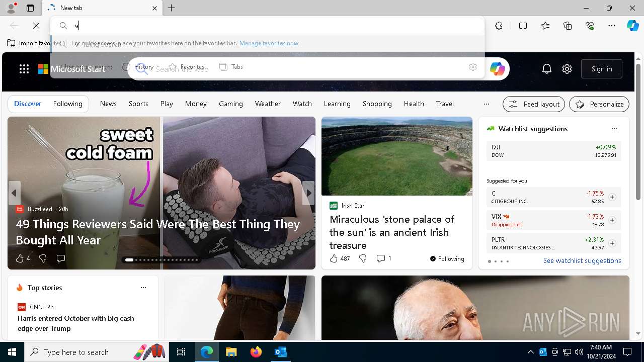Add PLTR to watchlist
Screen dimensions: 644x362
(x=612, y=243)
